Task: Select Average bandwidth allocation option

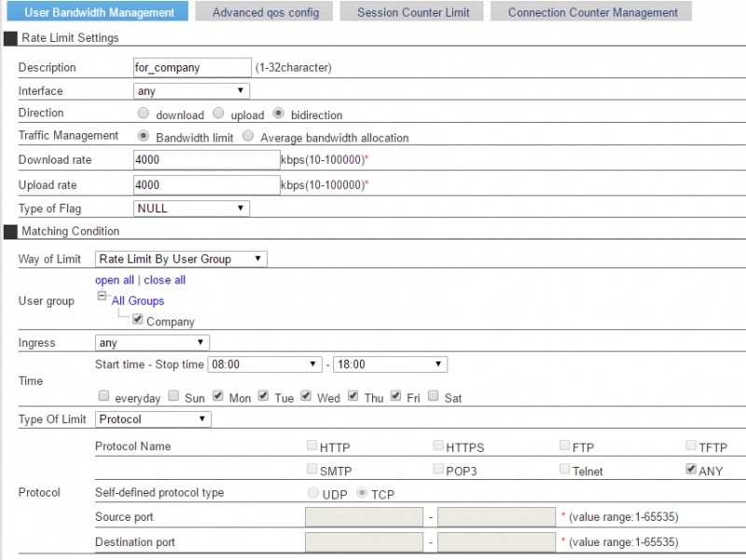Action: point(248,136)
